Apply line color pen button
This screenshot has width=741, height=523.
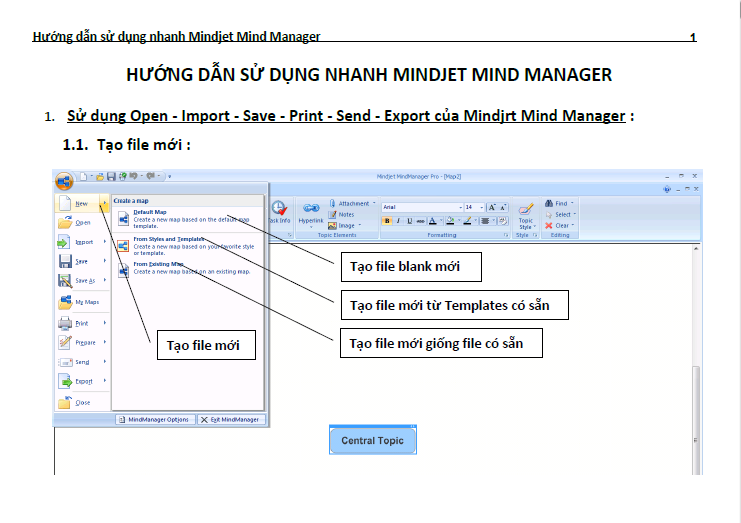coord(467,221)
